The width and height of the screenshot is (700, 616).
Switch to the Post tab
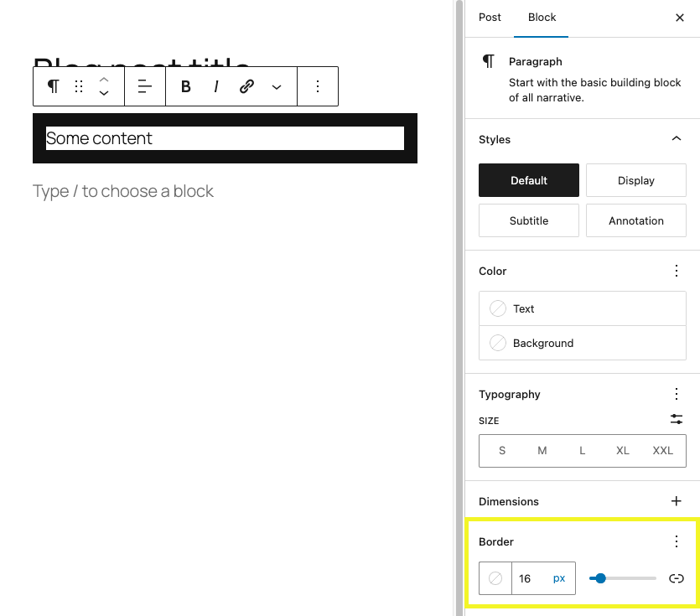490,18
